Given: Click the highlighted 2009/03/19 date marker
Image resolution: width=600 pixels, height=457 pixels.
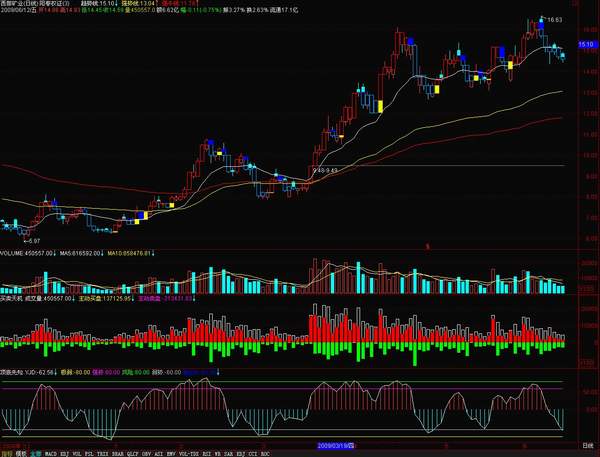Looking at the screenshot, I should (x=336, y=446).
